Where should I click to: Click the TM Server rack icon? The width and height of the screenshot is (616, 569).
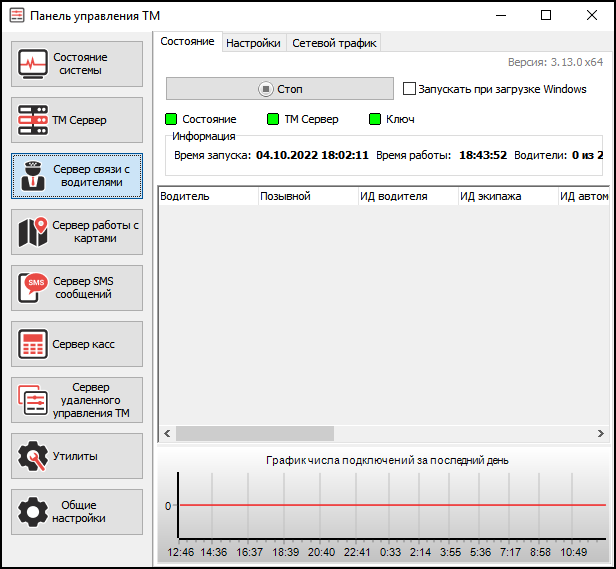(x=34, y=120)
